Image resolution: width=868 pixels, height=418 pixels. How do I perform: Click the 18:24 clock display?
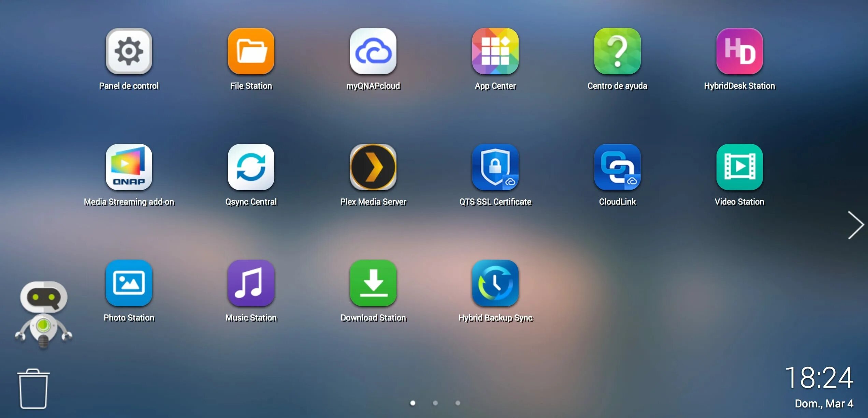coord(819,378)
